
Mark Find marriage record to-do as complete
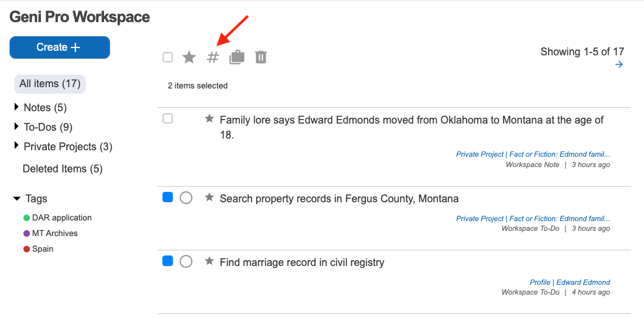click(186, 261)
